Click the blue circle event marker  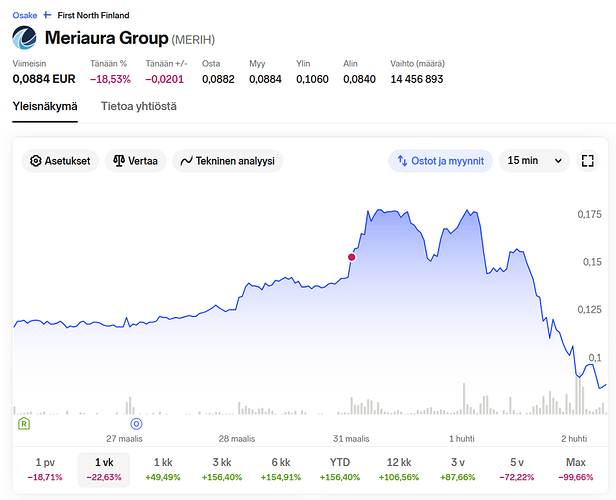(136, 424)
